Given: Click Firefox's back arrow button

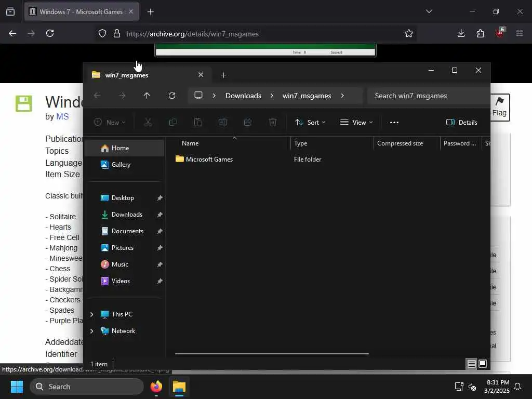Looking at the screenshot, I should [x=12, y=33].
